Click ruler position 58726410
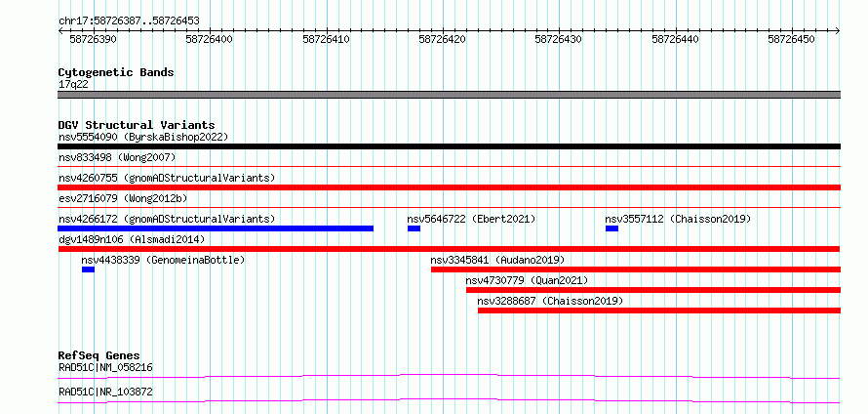 coord(326,39)
